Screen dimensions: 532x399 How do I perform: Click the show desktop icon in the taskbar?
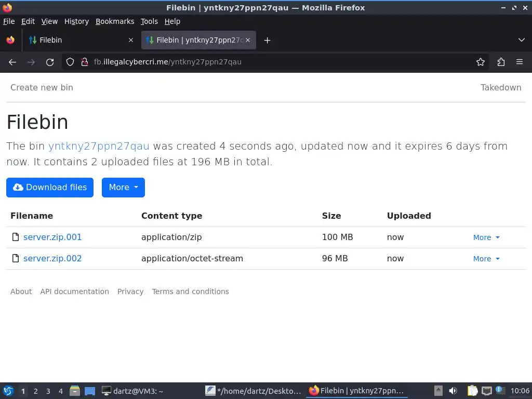point(90,391)
